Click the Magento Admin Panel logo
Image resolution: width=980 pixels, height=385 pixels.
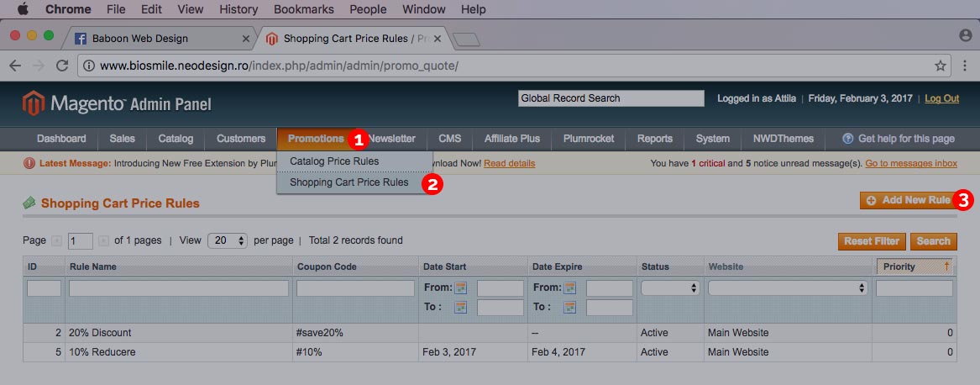(117, 103)
